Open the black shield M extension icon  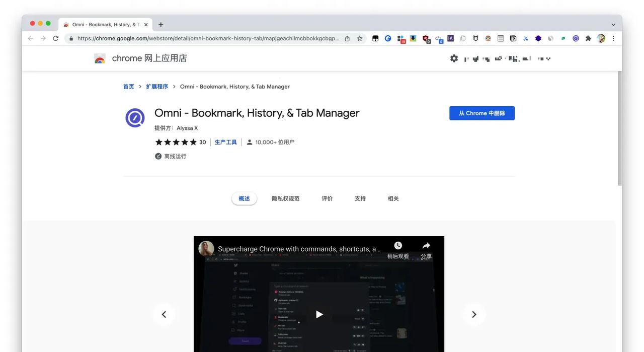coord(475,38)
